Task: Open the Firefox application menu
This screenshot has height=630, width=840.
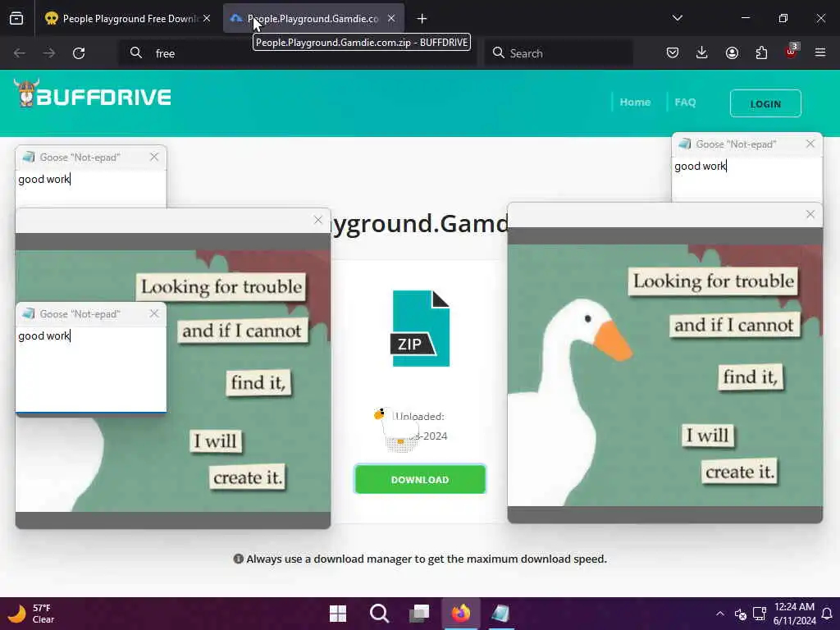Action: (x=820, y=53)
